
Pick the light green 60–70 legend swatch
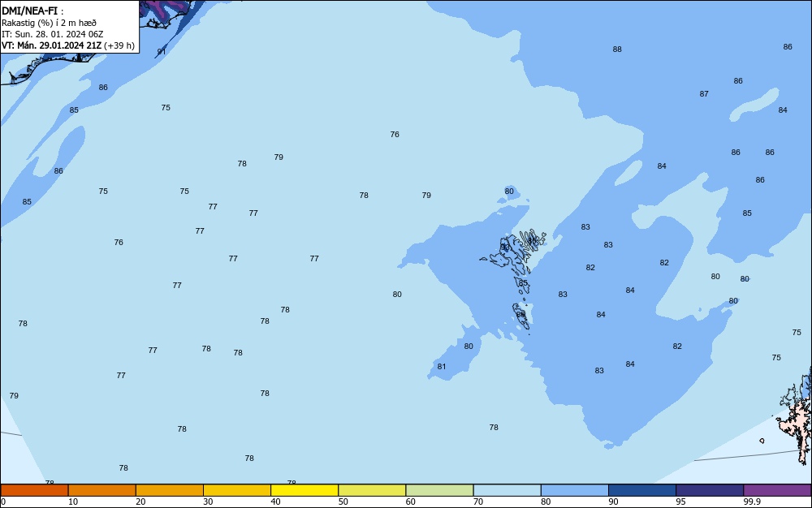tap(439, 490)
